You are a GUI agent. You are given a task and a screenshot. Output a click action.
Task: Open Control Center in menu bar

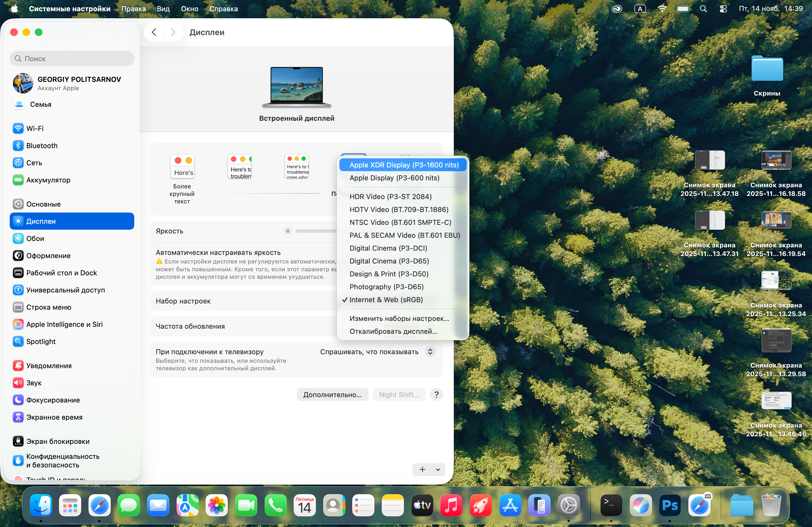tap(723, 9)
